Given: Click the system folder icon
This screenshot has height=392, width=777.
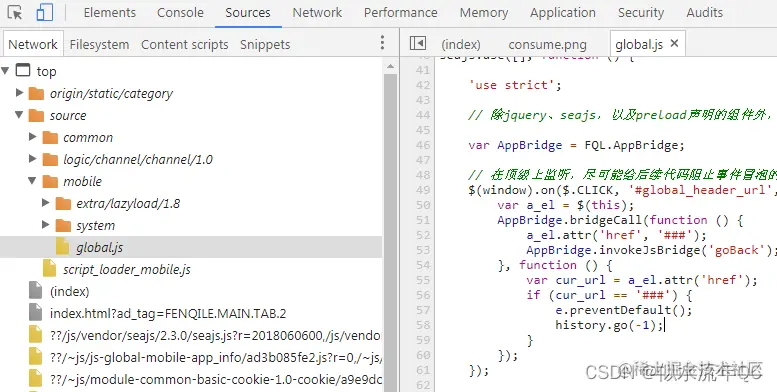Looking at the screenshot, I should click(x=63, y=225).
